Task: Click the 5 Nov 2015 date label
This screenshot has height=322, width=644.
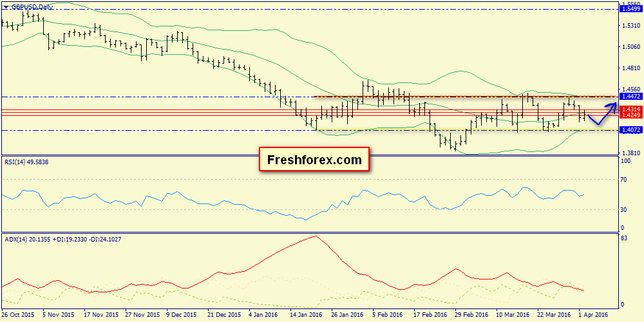Action: point(59,314)
